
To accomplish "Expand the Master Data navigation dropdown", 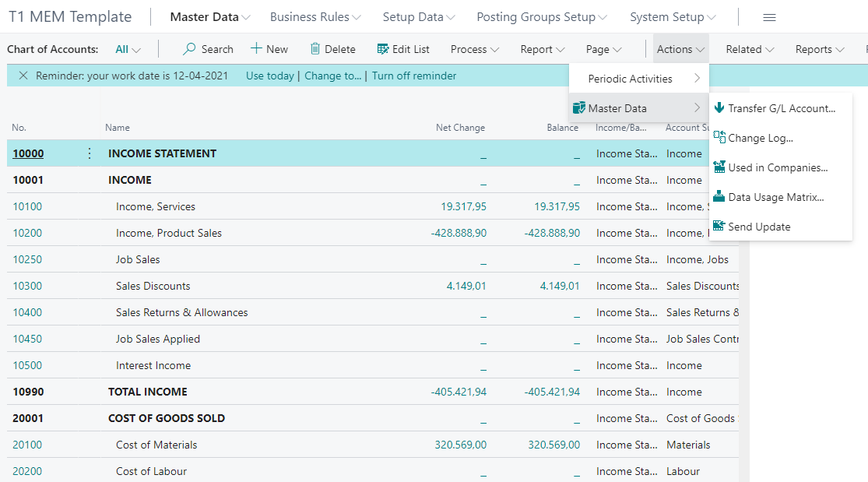I will click(209, 17).
